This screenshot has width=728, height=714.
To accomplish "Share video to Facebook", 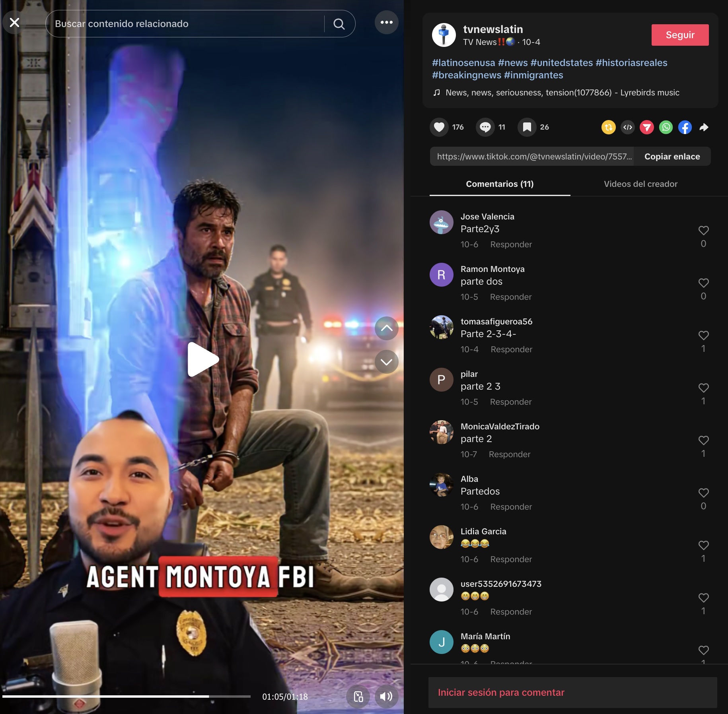I will pos(685,127).
